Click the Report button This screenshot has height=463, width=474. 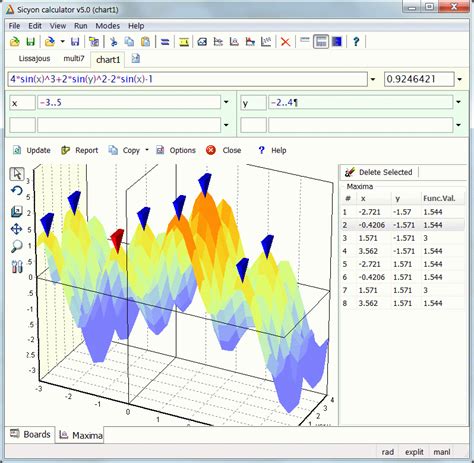tap(80, 150)
